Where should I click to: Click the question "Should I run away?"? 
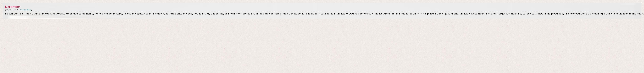pos(336,14)
